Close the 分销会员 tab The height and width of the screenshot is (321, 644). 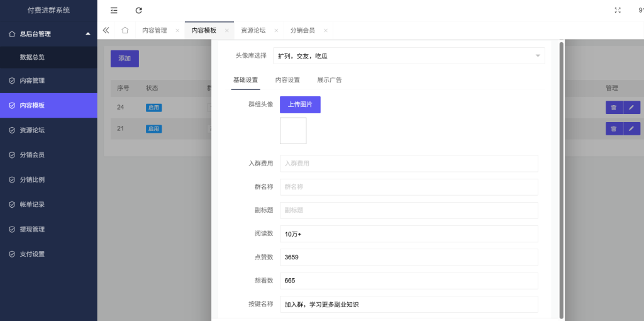325,30
